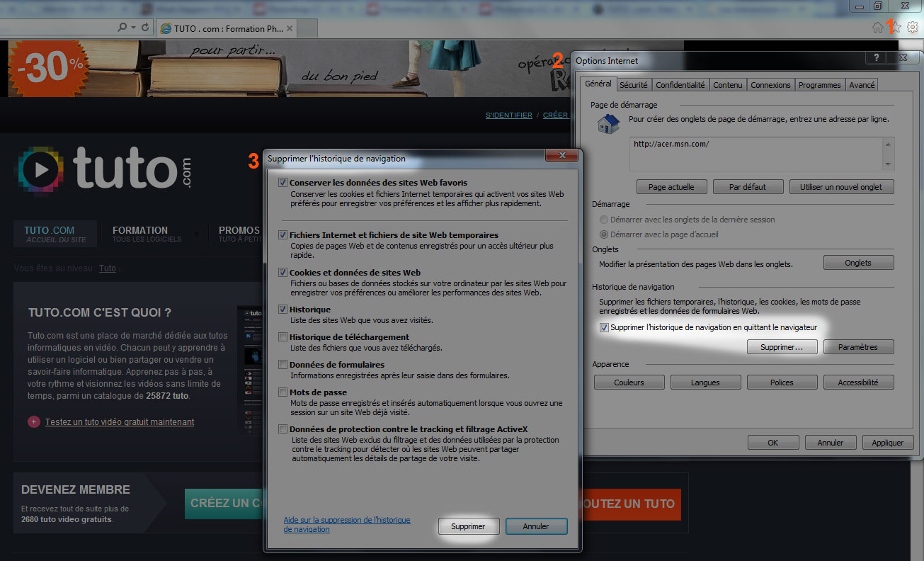This screenshot has height=561, width=924.
Task: Close the TUTO.com browser tab
Action: coord(290,28)
